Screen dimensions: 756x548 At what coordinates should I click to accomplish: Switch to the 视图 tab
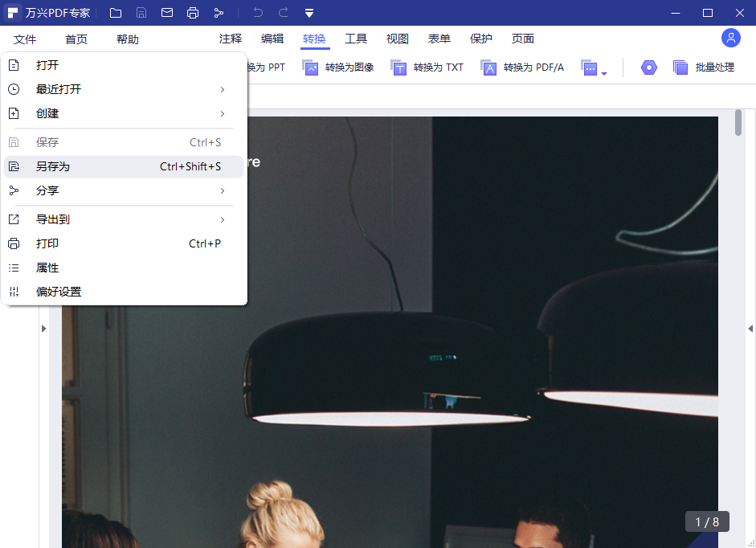[397, 38]
